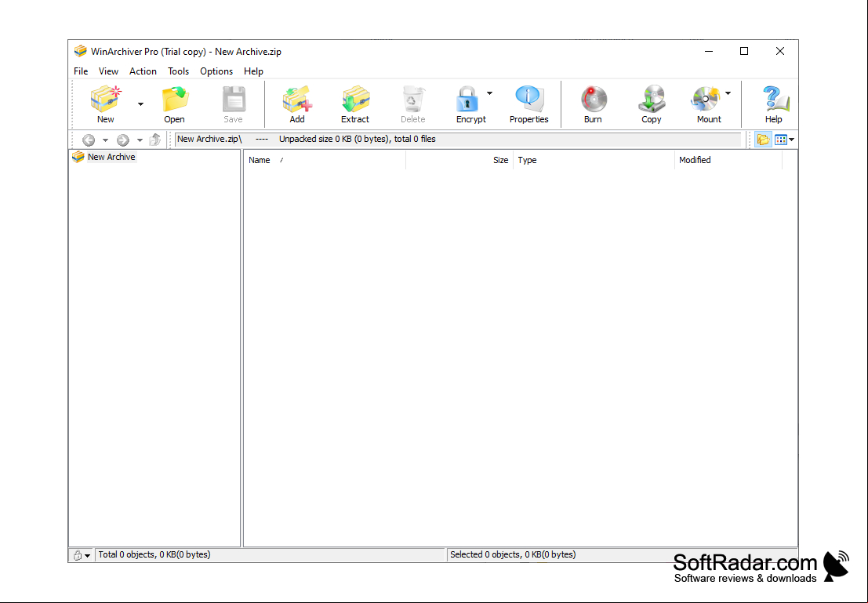868x603 pixels.
Task: Open the Options menu
Action: 216,71
